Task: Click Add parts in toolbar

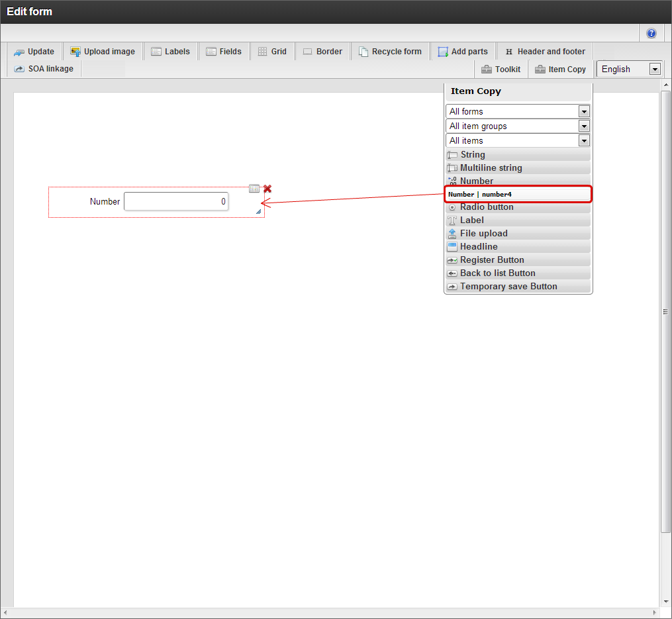Action: point(463,52)
